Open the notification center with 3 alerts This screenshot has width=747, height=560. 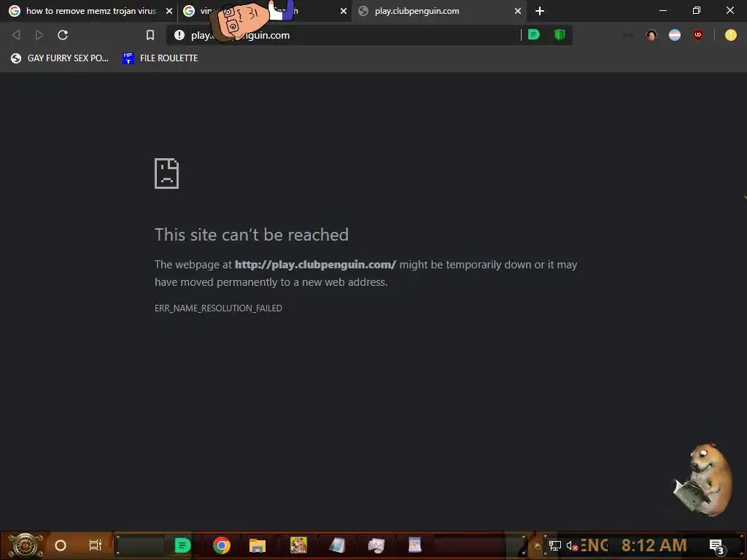[717, 546]
